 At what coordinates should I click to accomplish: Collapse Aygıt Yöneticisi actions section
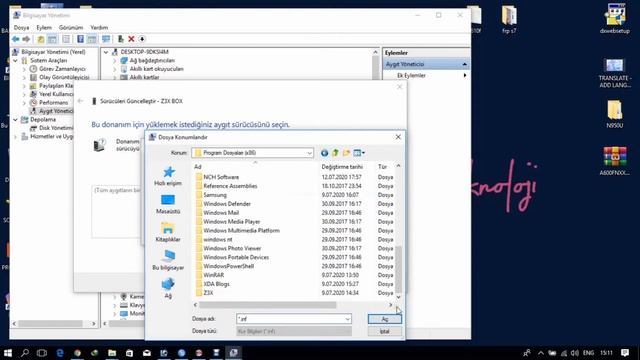point(464,64)
